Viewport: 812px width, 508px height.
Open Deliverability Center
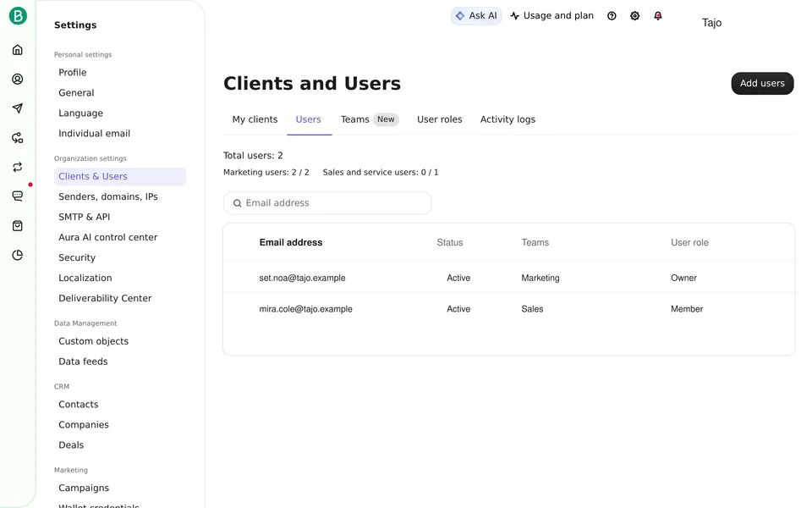[x=105, y=298]
